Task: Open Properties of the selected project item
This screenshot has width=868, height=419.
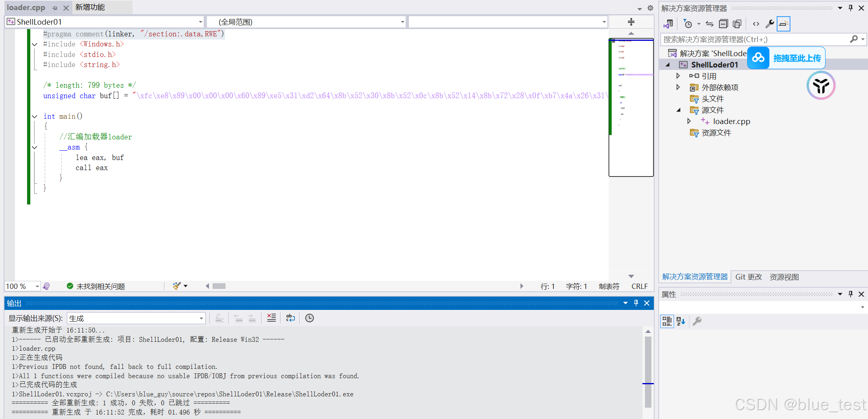Action: 770,23
